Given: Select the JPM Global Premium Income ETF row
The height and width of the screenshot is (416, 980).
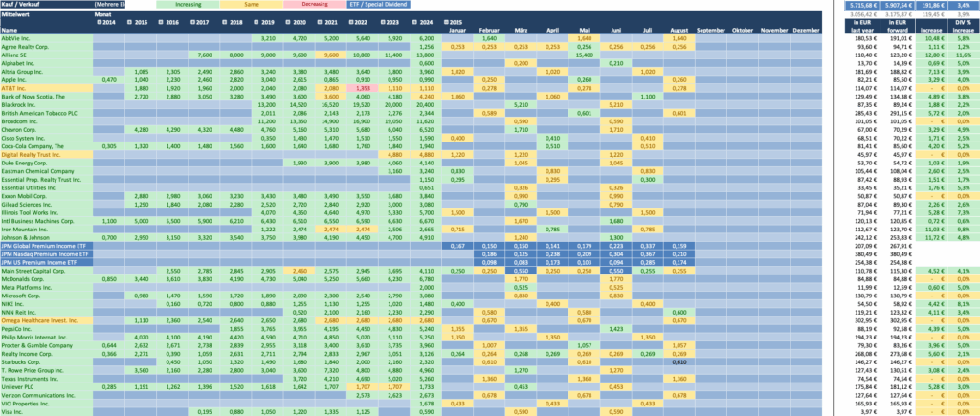Looking at the screenshot, I should [46, 246].
